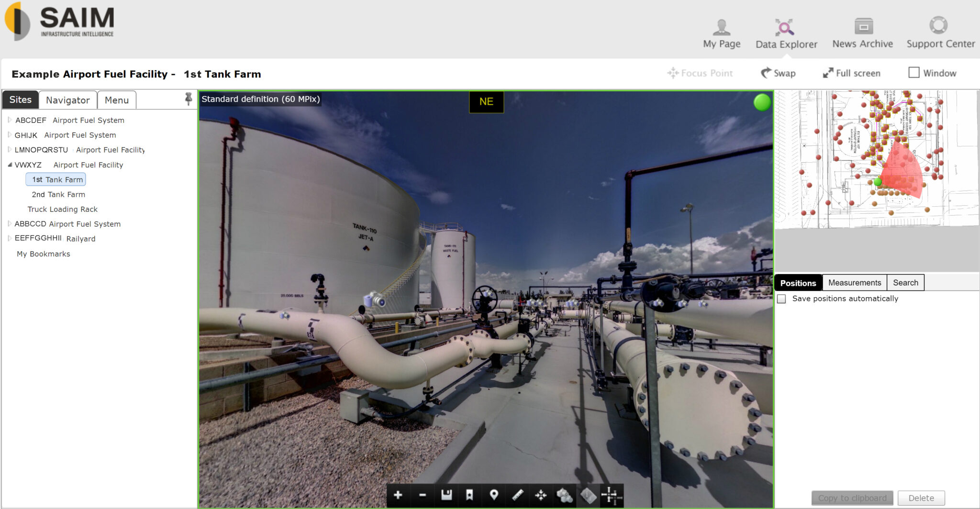Expand the EEFFGGHHII Railyard node

[10, 238]
